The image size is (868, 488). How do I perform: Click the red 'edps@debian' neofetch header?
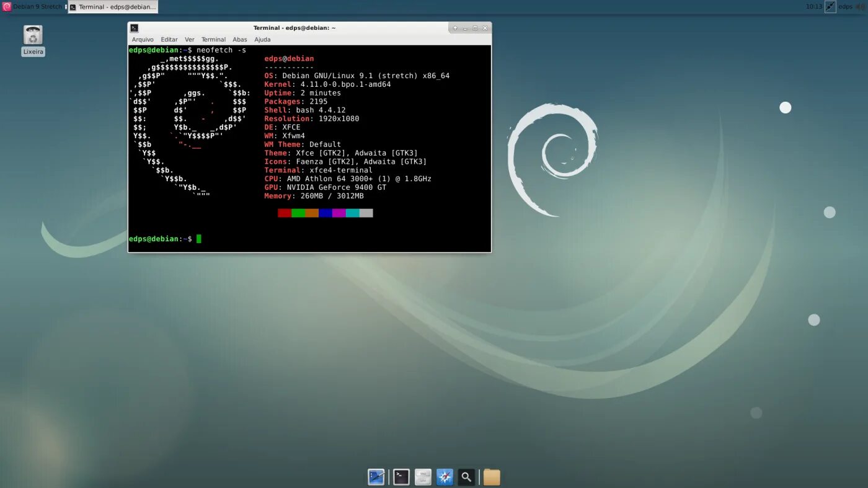[289, 59]
